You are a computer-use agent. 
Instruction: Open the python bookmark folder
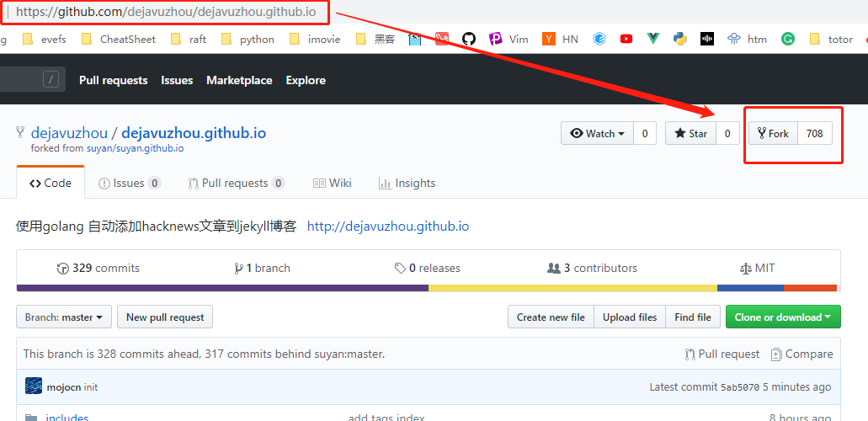pos(247,39)
